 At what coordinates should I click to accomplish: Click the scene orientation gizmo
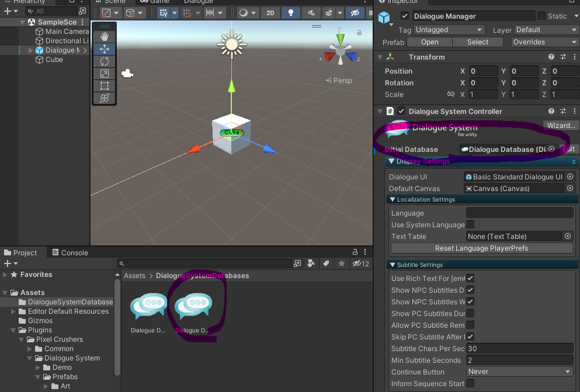[x=341, y=50]
